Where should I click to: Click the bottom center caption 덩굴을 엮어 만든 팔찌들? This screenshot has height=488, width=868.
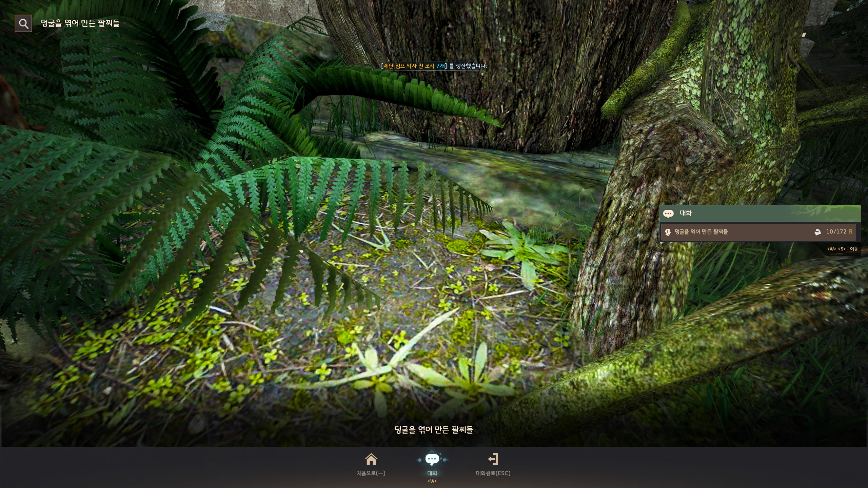(x=434, y=430)
